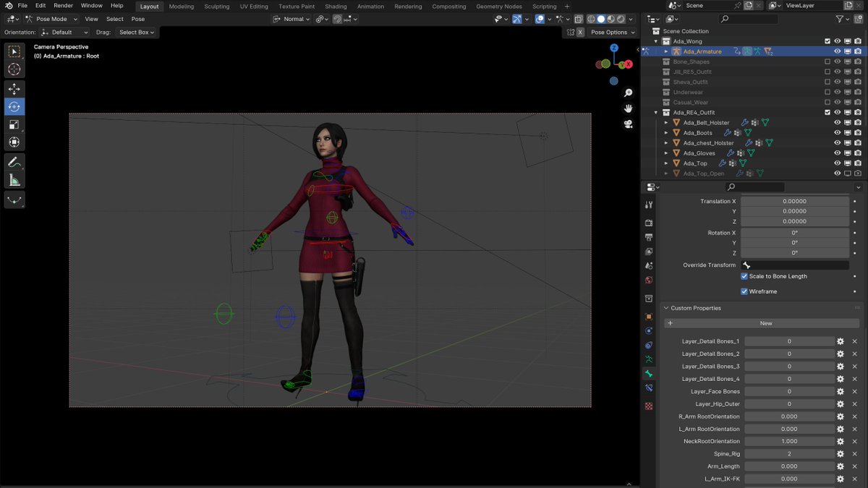Expand the Ada_Top object row

click(666, 163)
